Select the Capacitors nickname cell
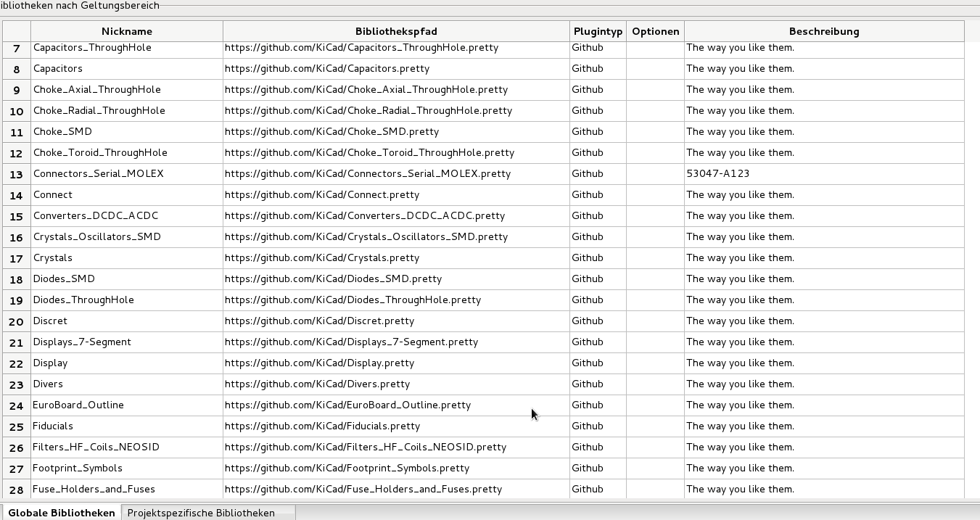The width and height of the screenshot is (980, 520). pos(127,69)
